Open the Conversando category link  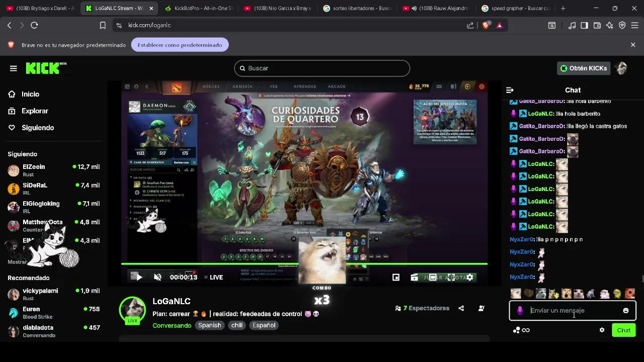172,325
